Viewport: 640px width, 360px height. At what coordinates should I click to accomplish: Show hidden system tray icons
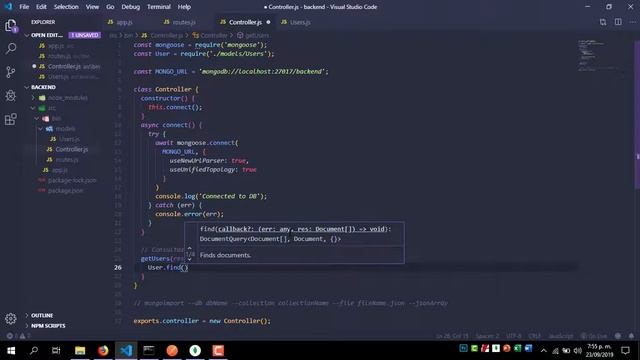coord(544,351)
